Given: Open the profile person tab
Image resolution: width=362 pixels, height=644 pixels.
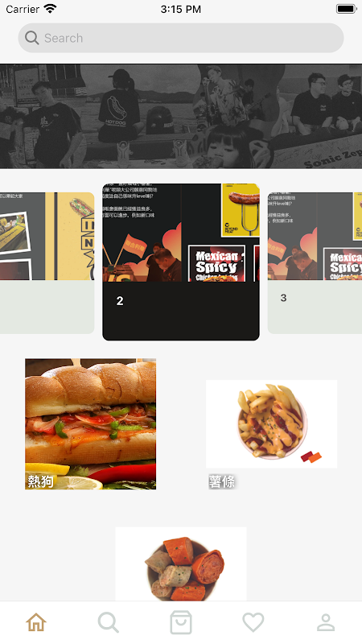Looking at the screenshot, I should (326, 622).
